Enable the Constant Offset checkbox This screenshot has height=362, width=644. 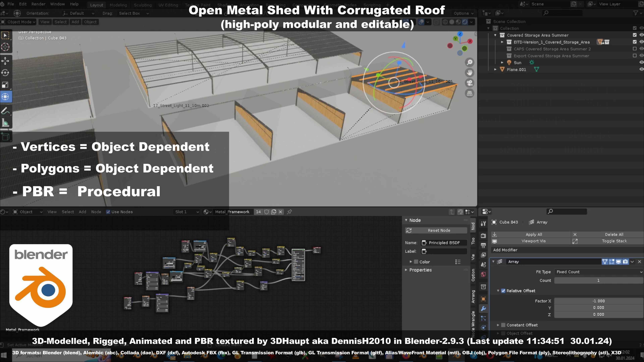[503, 325]
